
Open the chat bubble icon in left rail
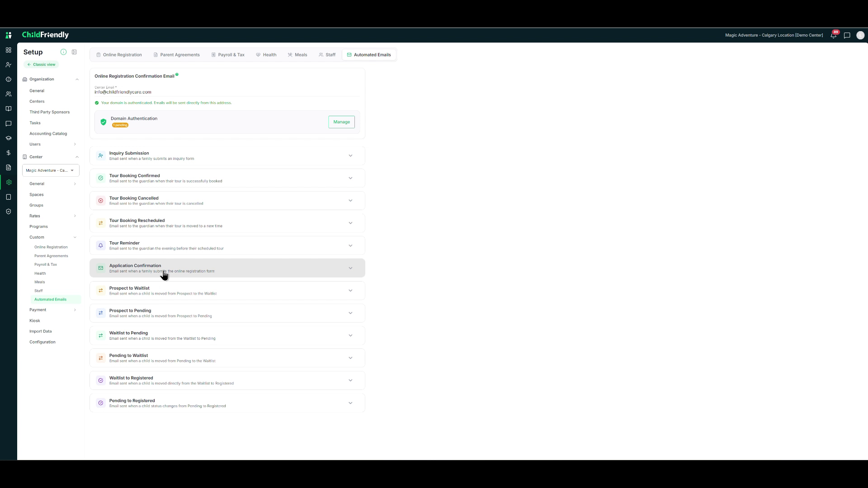[x=8, y=123]
